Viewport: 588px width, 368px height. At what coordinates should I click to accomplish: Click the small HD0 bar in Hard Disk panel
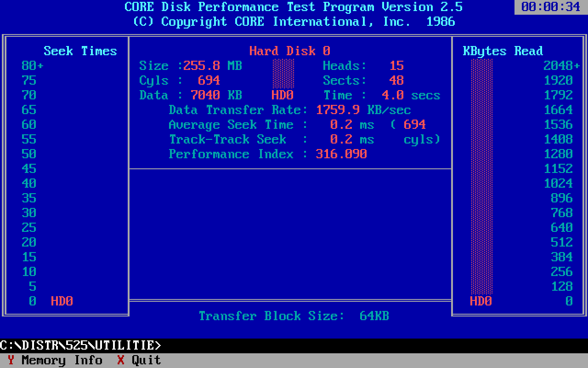(283, 74)
